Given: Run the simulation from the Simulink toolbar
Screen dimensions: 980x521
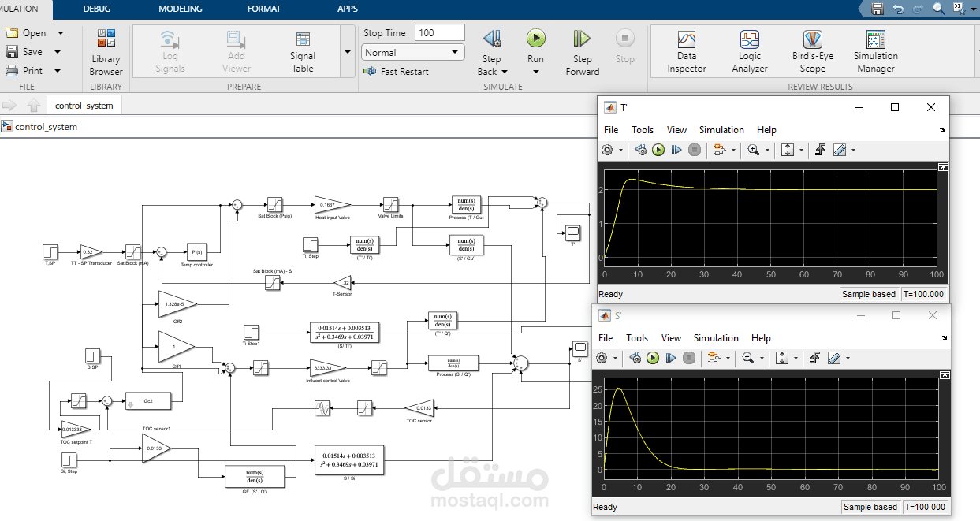Looking at the screenshot, I should tap(535, 46).
